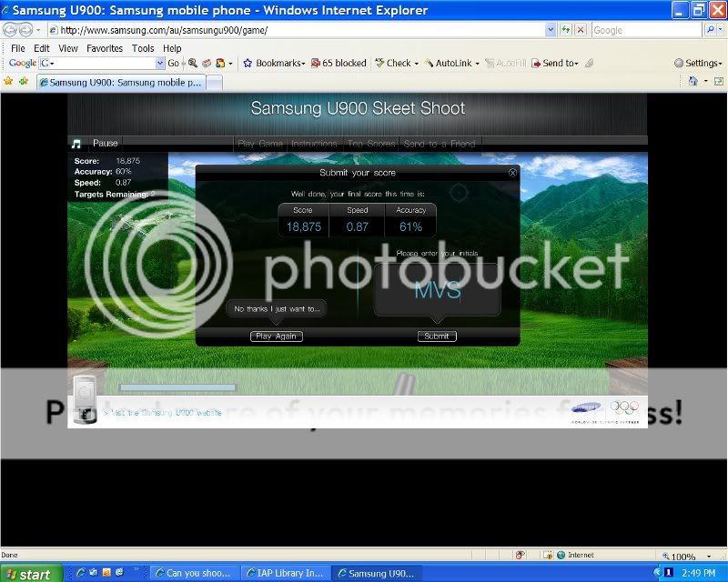Open the spell Check dropdown
728x582 pixels.
click(397, 63)
